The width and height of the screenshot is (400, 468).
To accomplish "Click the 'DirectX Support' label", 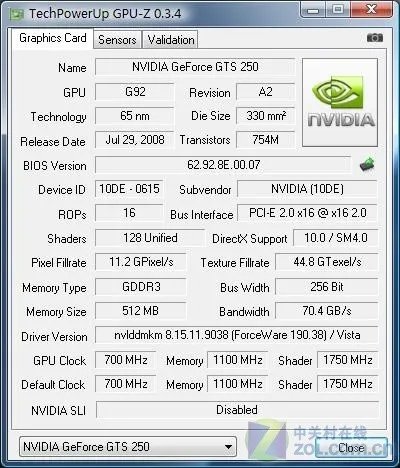I will coord(249,239).
